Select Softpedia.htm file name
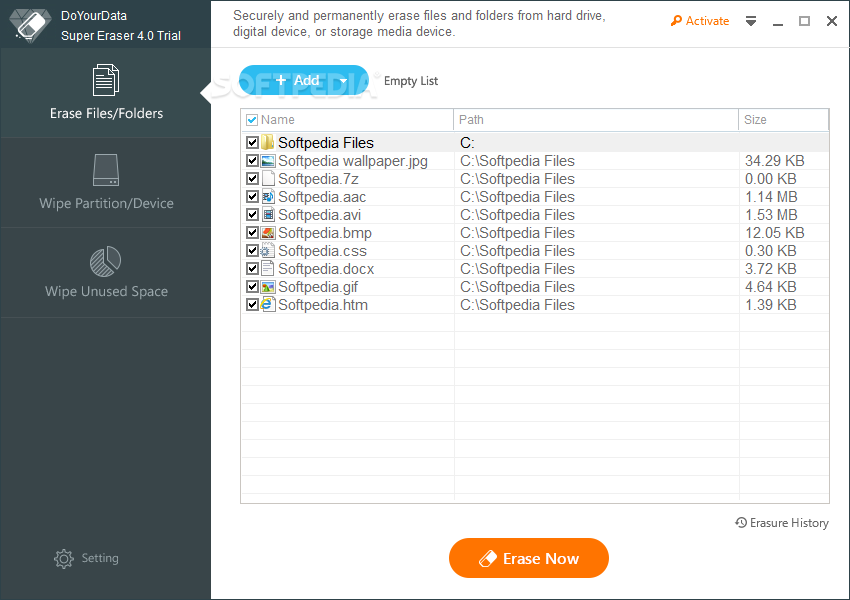Image resolution: width=850 pixels, height=600 pixels. [x=323, y=305]
